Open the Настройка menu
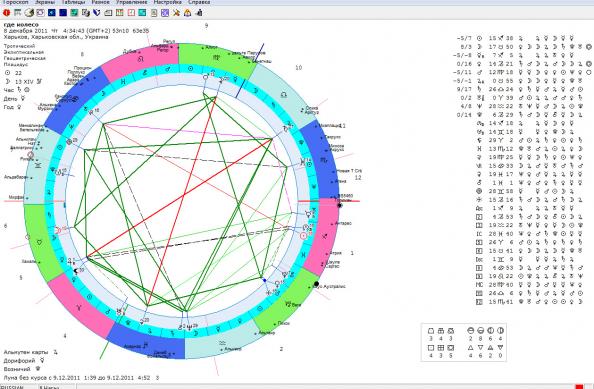The height and width of the screenshot is (389, 594). [167, 2]
